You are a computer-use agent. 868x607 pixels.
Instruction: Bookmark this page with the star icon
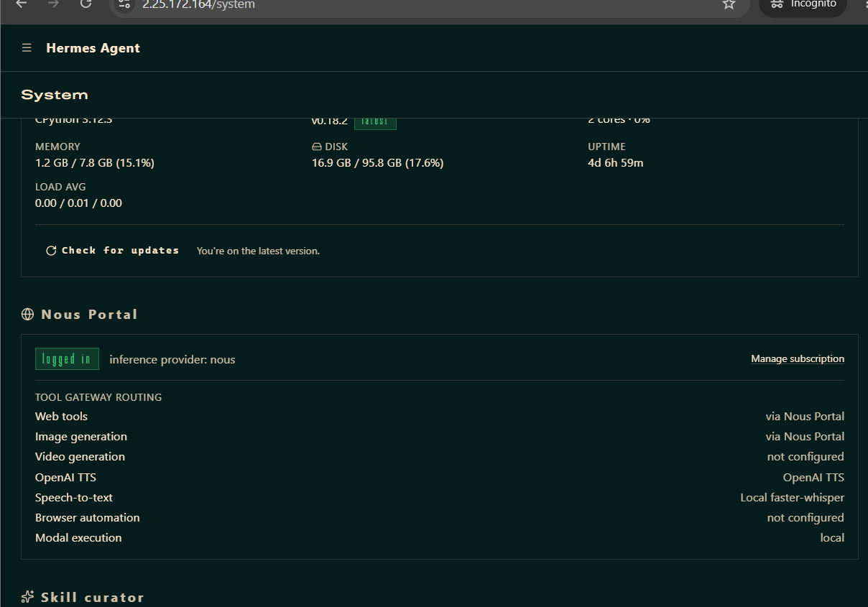pyautogui.click(x=729, y=4)
